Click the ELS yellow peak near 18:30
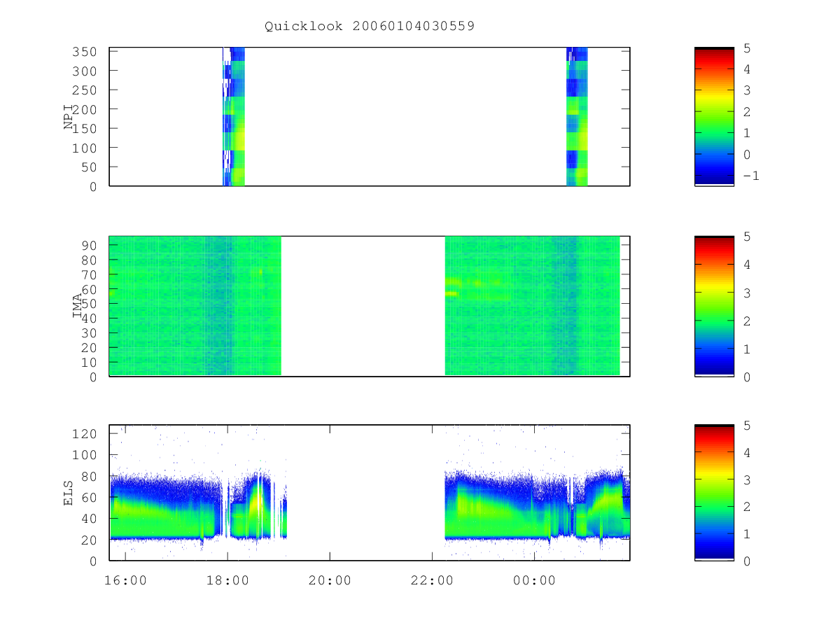The height and width of the screenshot is (630, 840). (257, 501)
